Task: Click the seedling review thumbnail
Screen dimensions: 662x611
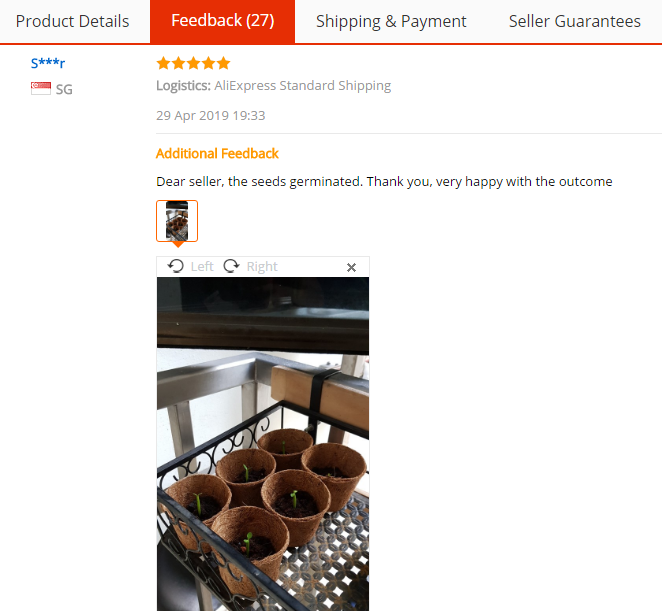Action: tap(177, 220)
